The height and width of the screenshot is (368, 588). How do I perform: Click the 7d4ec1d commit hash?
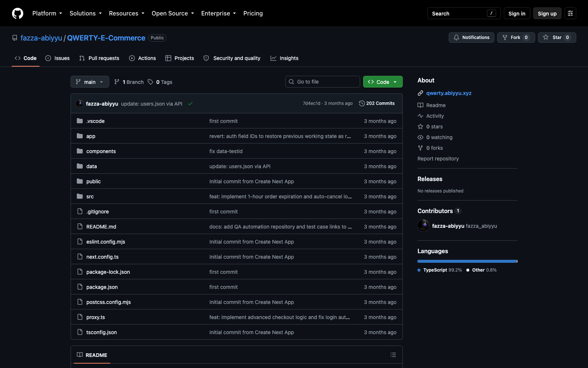coord(312,103)
